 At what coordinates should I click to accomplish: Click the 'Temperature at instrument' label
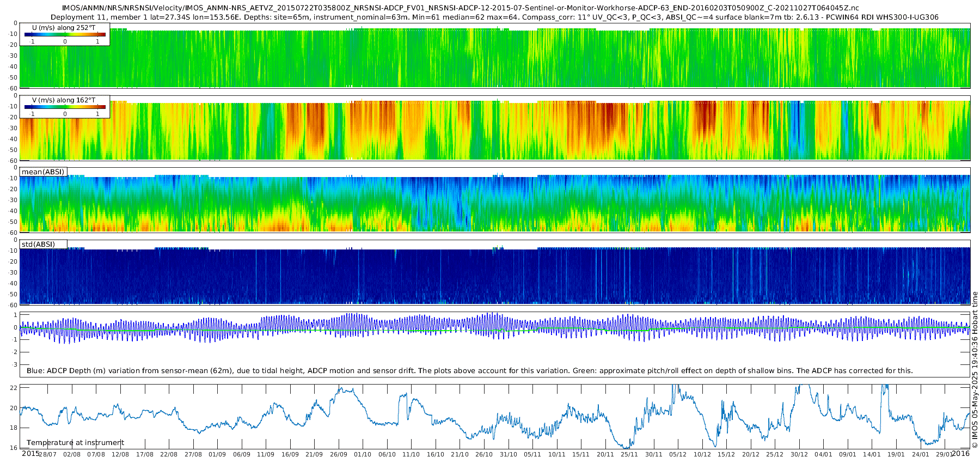[x=76, y=443]
